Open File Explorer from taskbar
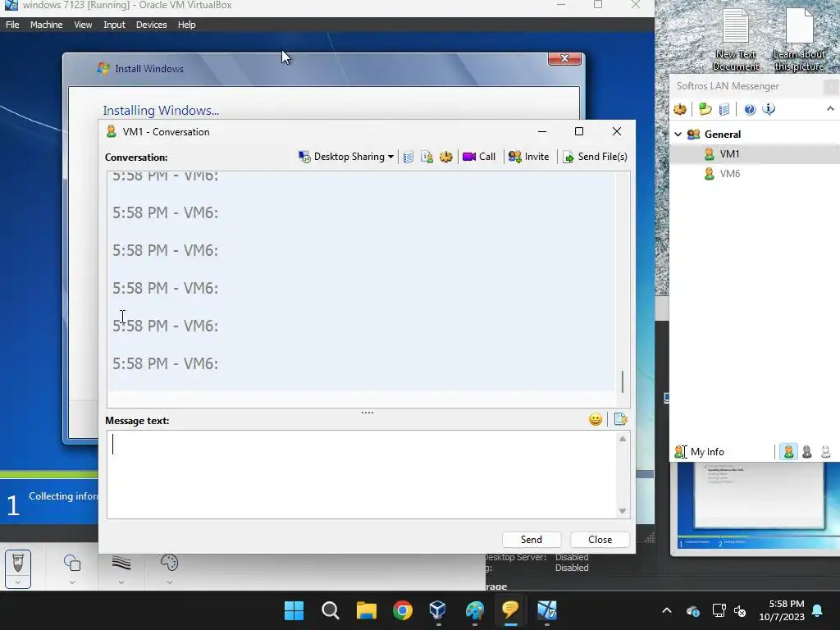 (x=367, y=610)
